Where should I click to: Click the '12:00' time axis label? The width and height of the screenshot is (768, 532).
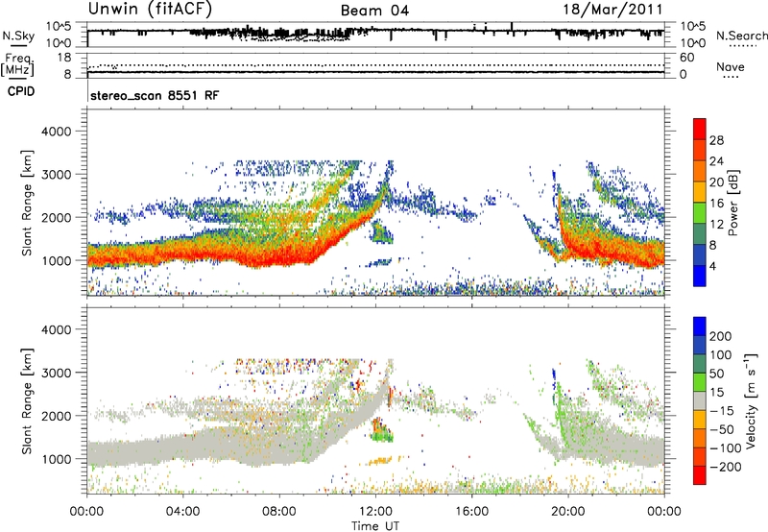[375, 512]
